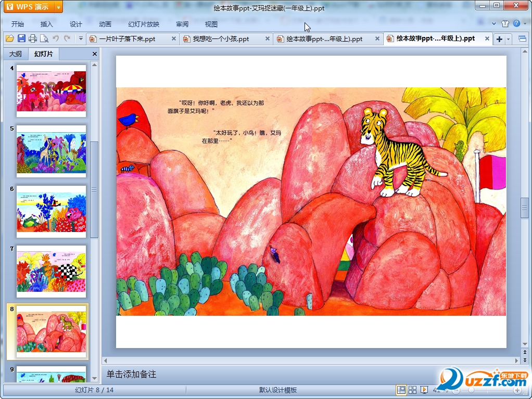The width and height of the screenshot is (532, 399).
Task: Select slide 9 thumbnail
Action: [x=51, y=374]
